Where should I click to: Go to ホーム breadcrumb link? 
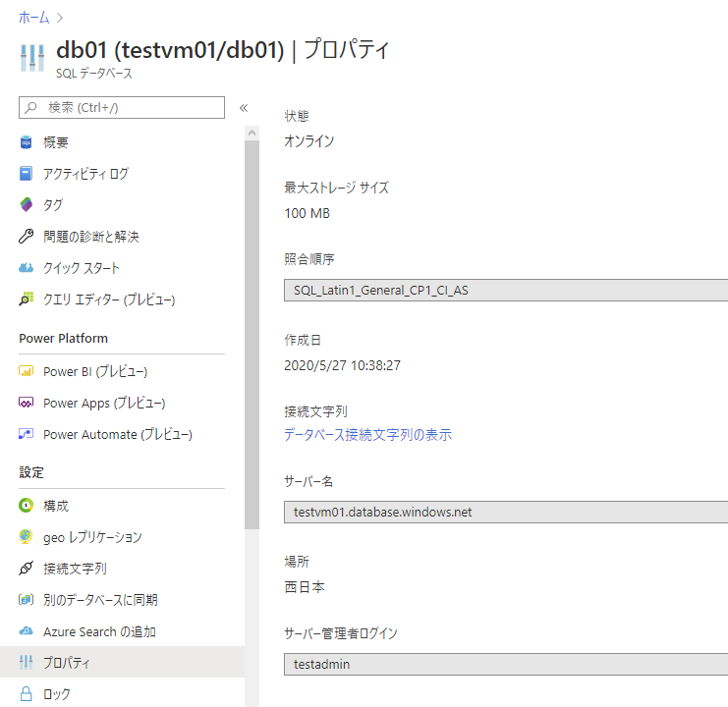tap(33, 18)
